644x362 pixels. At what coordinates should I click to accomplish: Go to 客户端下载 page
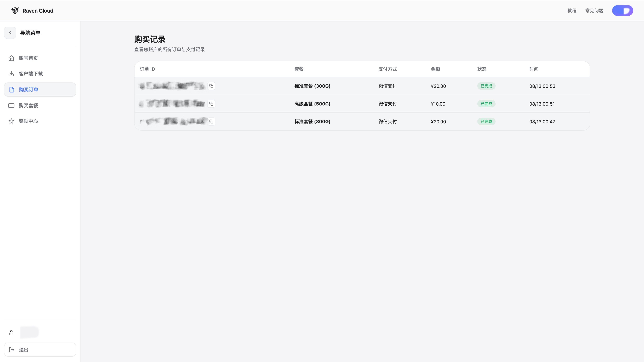tap(40, 74)
